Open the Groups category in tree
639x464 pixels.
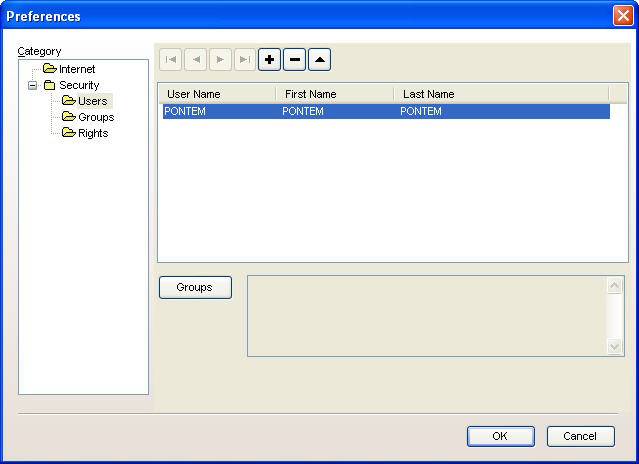tap(96, 117)
